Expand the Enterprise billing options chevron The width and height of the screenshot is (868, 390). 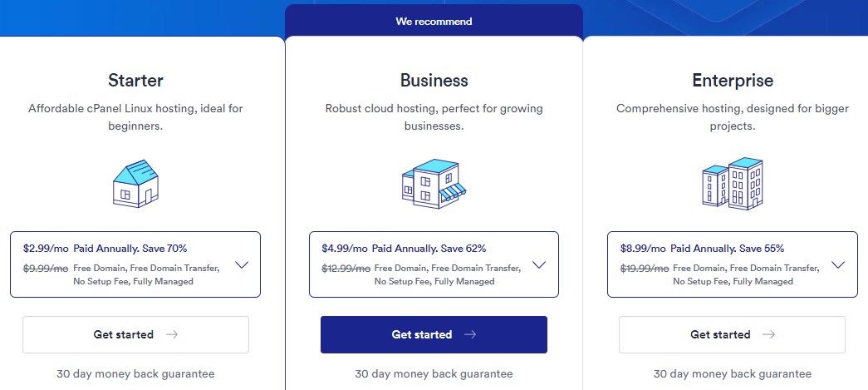837,264
